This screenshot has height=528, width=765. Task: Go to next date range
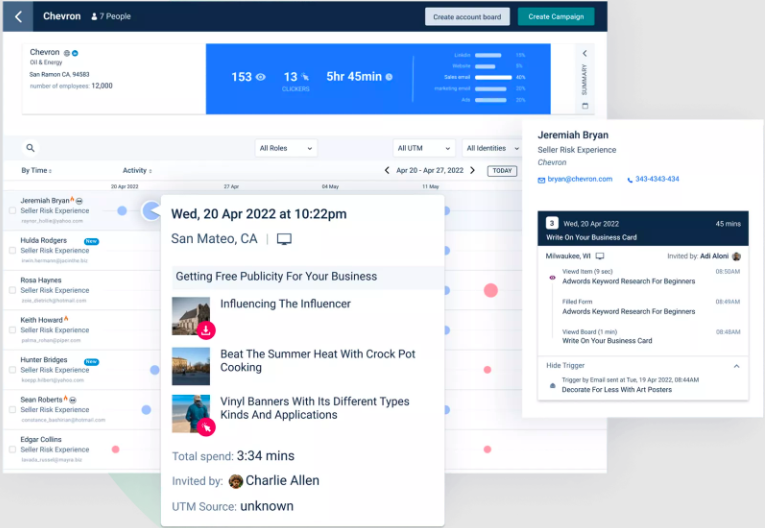tap(472, 170)
